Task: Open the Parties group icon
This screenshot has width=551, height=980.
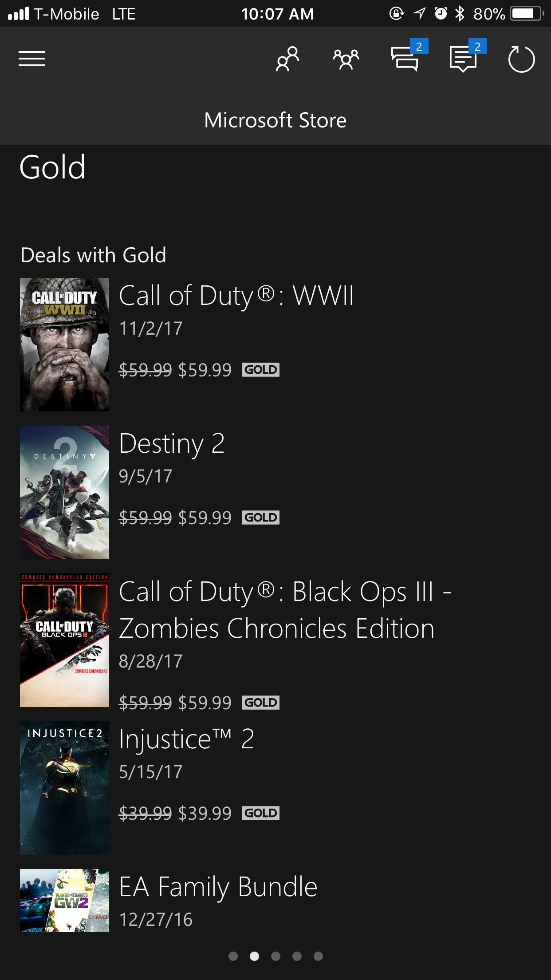Action: tap(346, 59)
